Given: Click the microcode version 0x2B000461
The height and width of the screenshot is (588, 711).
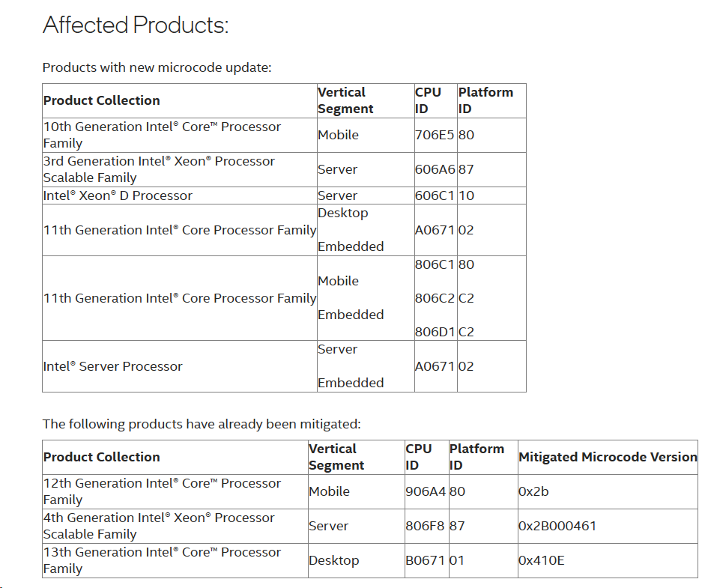Looking at the screenshot, I should (557, 526).
